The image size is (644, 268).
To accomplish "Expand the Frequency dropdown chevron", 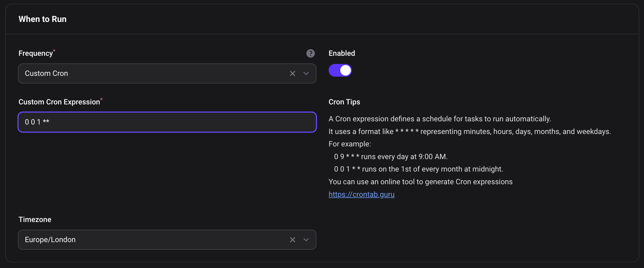I will [306, 73].
